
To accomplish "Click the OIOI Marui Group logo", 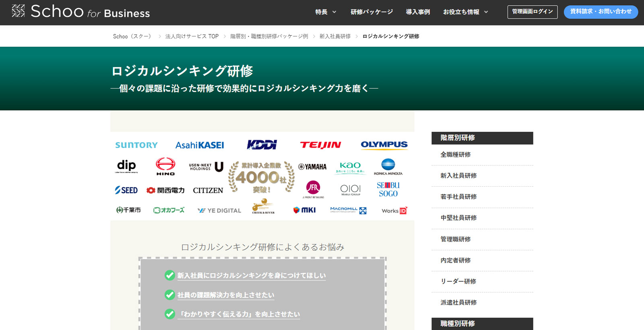I will pos(351,190).
